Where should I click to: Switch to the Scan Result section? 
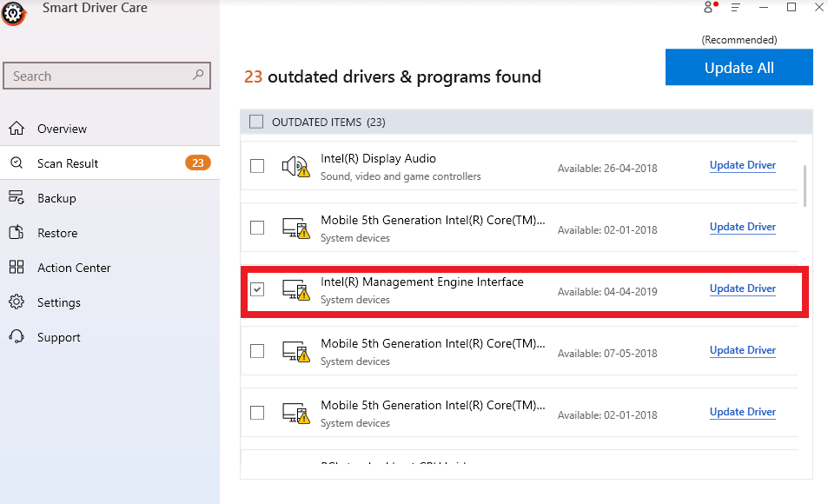point(70,162)
